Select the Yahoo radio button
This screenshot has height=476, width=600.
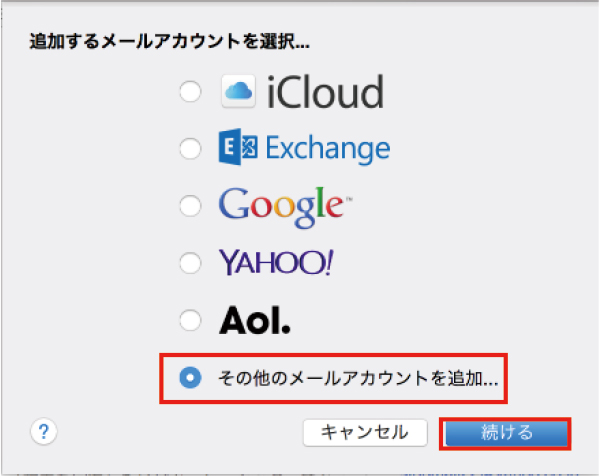[x=190, y=263]
